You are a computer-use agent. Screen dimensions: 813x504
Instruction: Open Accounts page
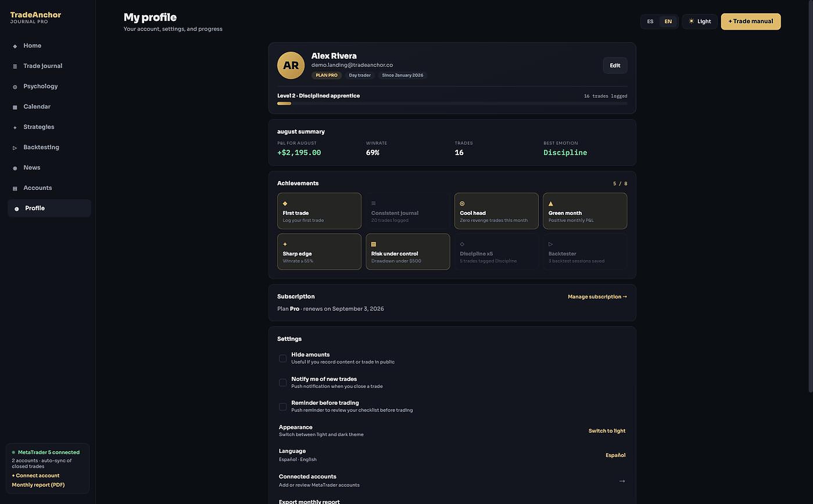coord(49,188)
